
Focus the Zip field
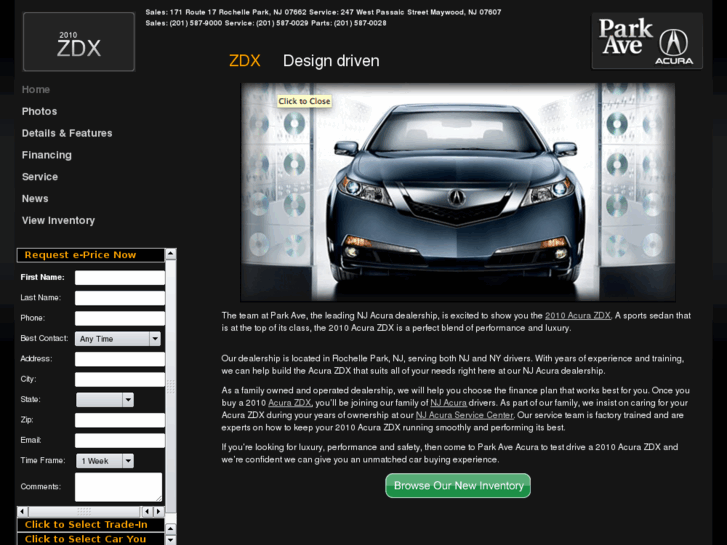coord(120,420)
